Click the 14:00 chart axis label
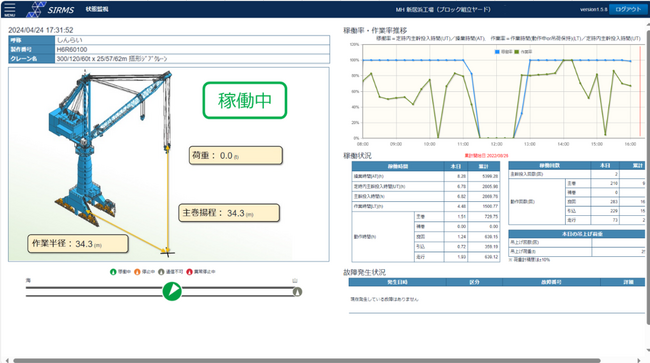The height and width of the screenshot is (363, 650). click(x=563, y=144)
